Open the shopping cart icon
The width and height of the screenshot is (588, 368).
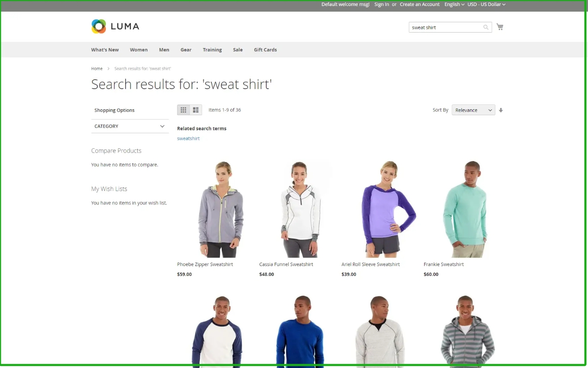[500, 27]
